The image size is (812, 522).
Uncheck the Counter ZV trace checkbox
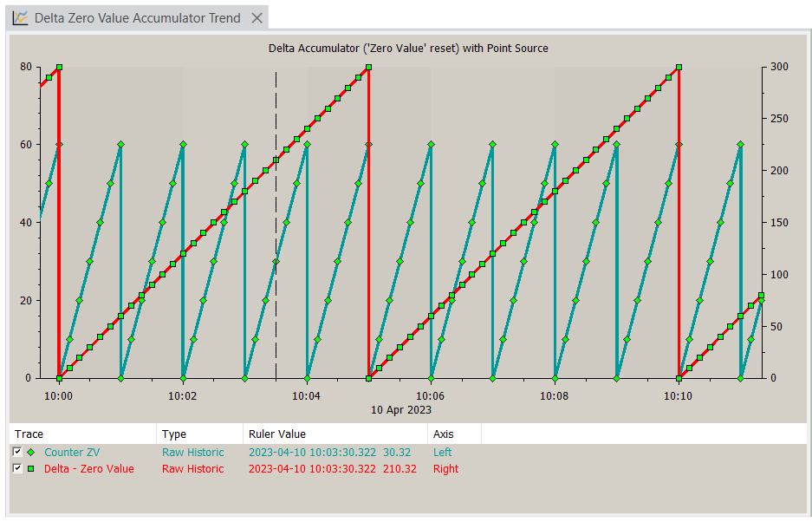coord(17,453)
